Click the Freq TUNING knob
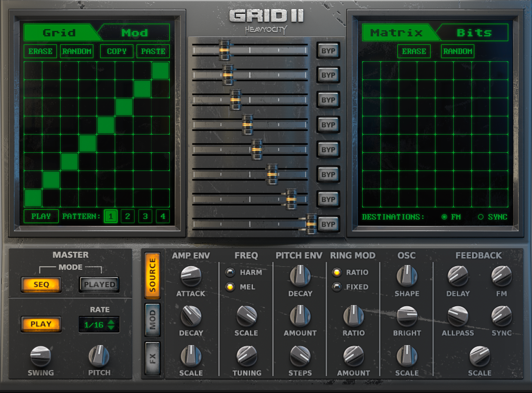The width and height of the screenshot is (532, 393). click(x=247, y=356)
